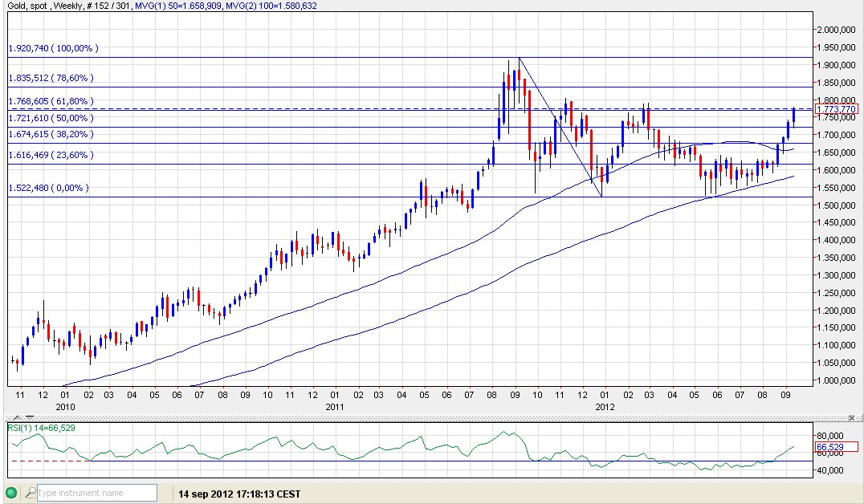The width and height of the screenshot is (864, 504).
Task: Click the magnifier search instrument icon
Action: pyautogui.click(x=31, y=493)
